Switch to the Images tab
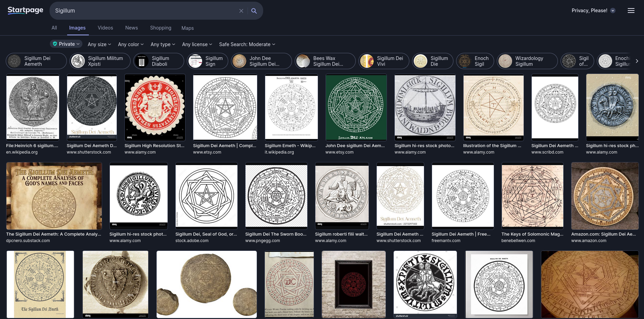This screenshot has width=644, height=319. 77,28
